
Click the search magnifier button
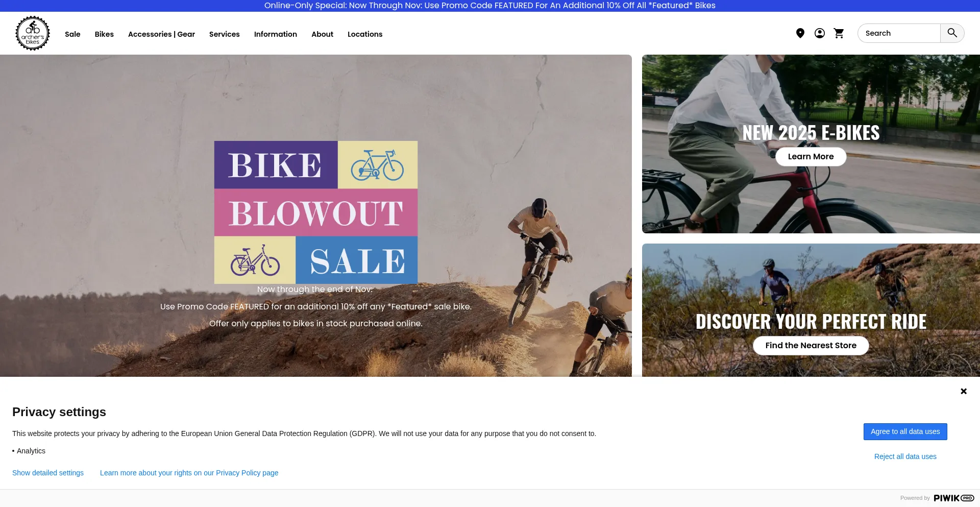952,33
